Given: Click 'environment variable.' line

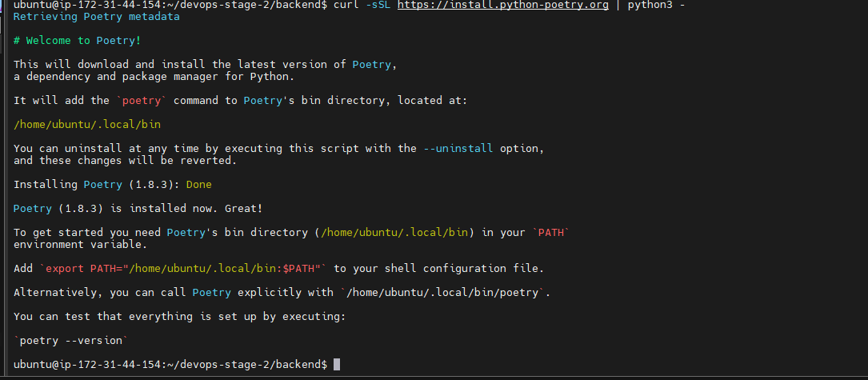Looking at the screenshot, I should click(x=80, y=245).
